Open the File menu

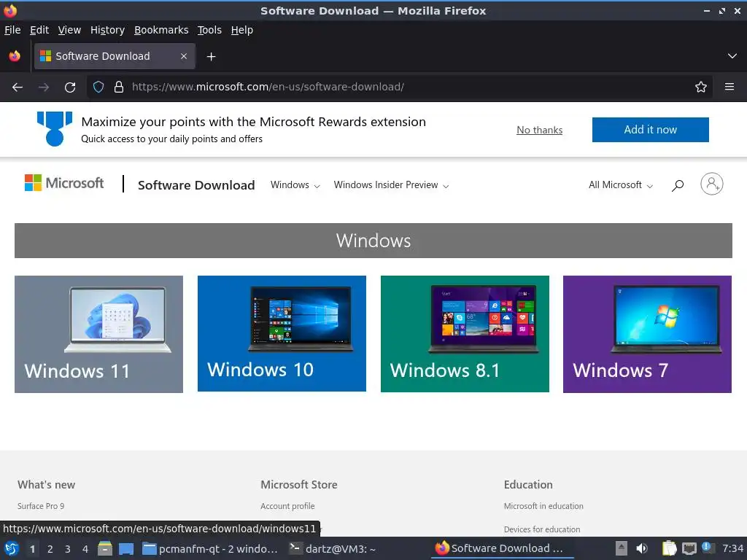pos(12,30)
